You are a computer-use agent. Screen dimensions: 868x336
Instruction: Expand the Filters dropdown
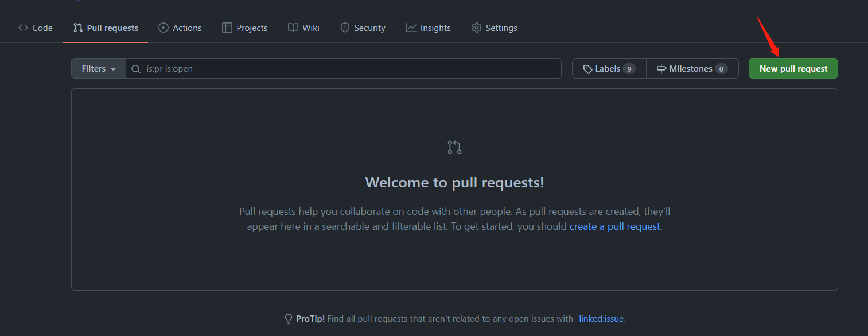[x=99, y=69]
